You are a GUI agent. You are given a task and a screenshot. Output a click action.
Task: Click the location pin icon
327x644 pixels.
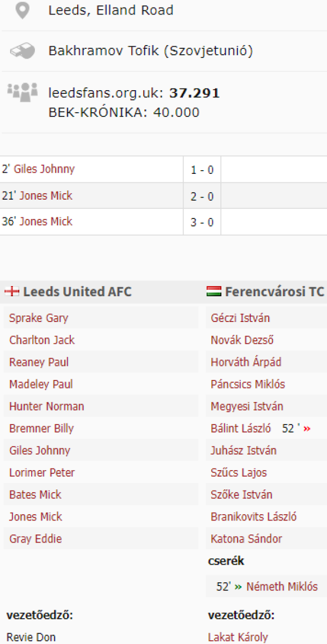tap(22, 11)
